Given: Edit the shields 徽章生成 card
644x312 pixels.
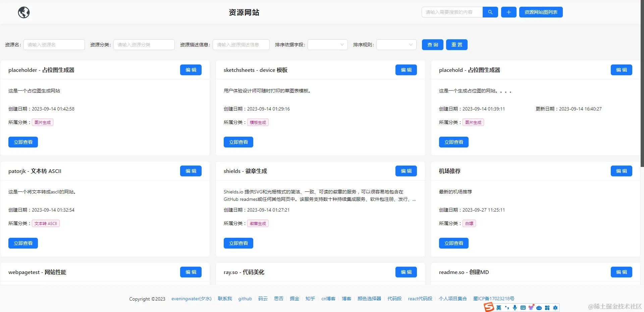Looking at the screenshot, I should click(406, 171).
